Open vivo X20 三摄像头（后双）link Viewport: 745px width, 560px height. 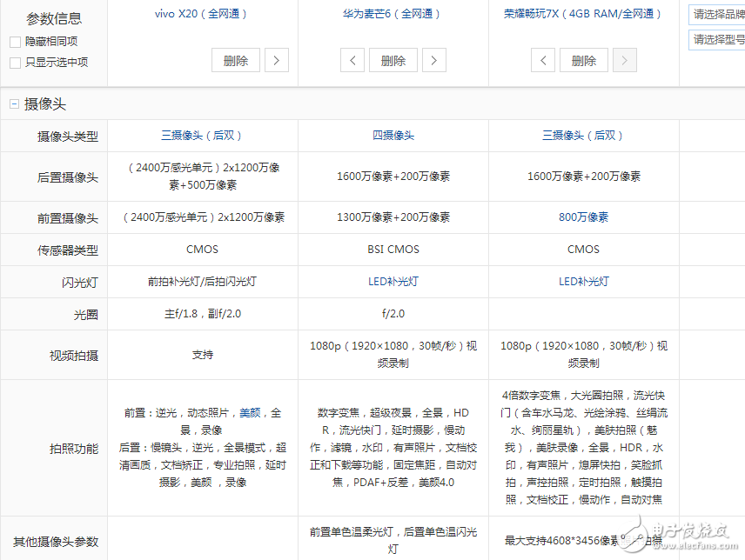pyautogui.click(x=202, y=136)
